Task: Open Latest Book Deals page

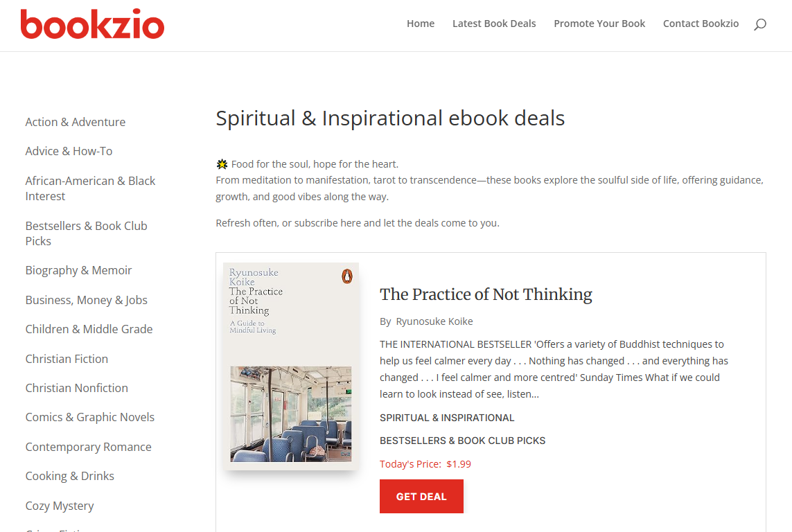Action: (x=494, y=24)
